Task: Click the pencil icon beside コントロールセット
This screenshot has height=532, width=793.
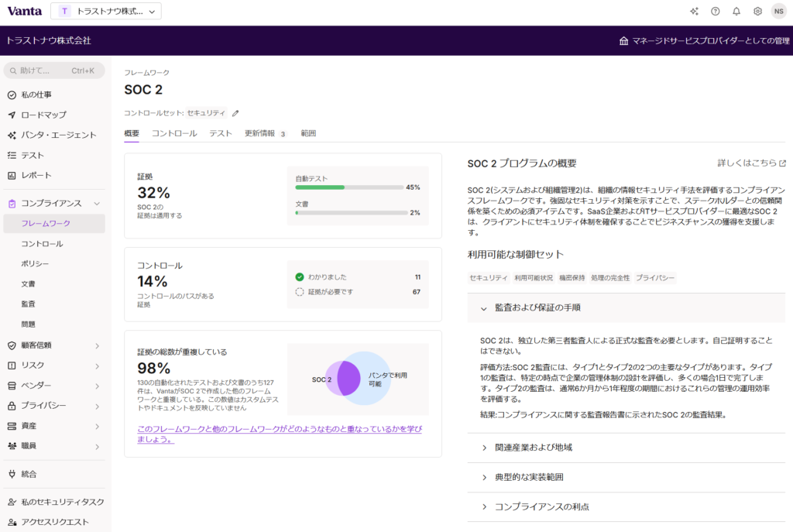Action: 235,113
